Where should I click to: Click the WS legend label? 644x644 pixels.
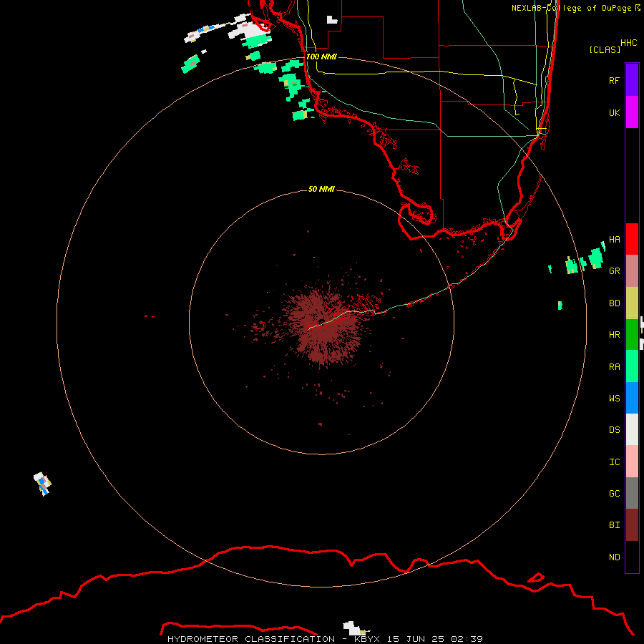click(x=614, y=398)
